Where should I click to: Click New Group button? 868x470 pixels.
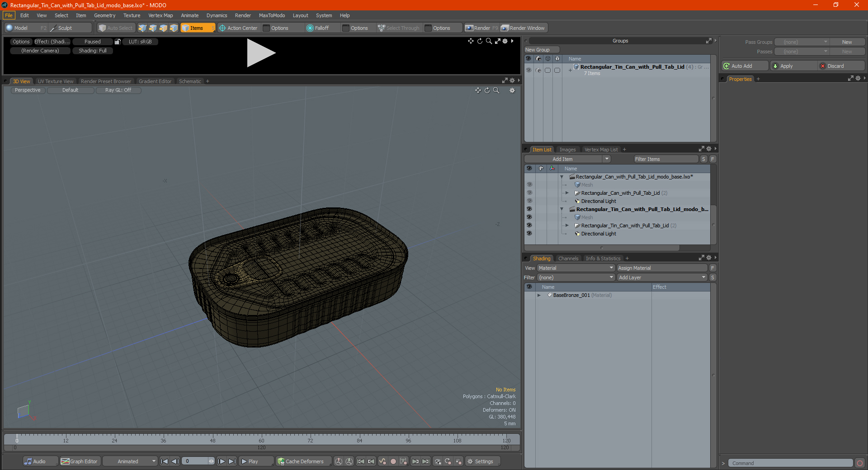click(x=542, y=50)
